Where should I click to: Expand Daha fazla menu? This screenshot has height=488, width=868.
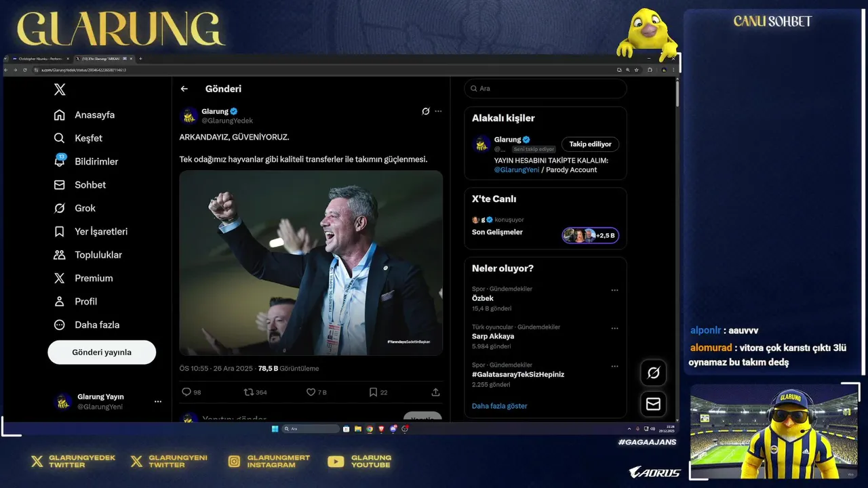tap(87, 325)
